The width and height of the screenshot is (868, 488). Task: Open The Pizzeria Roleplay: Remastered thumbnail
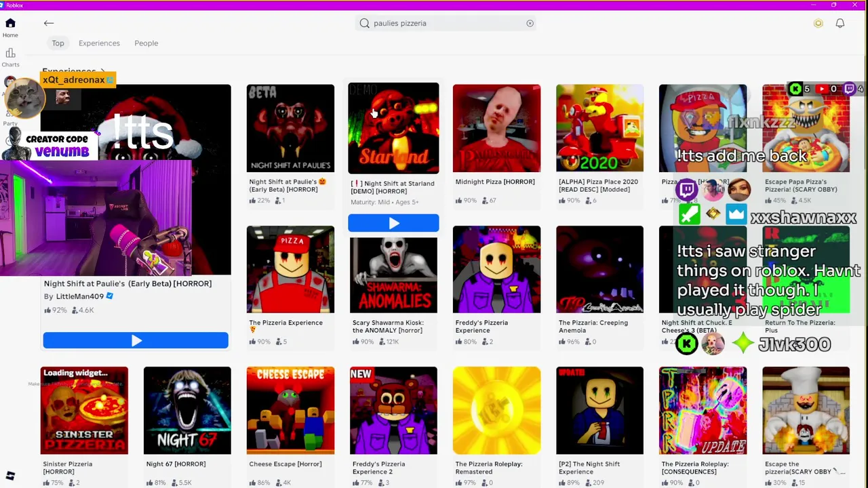pyautogui.click(x=496, y=410)
